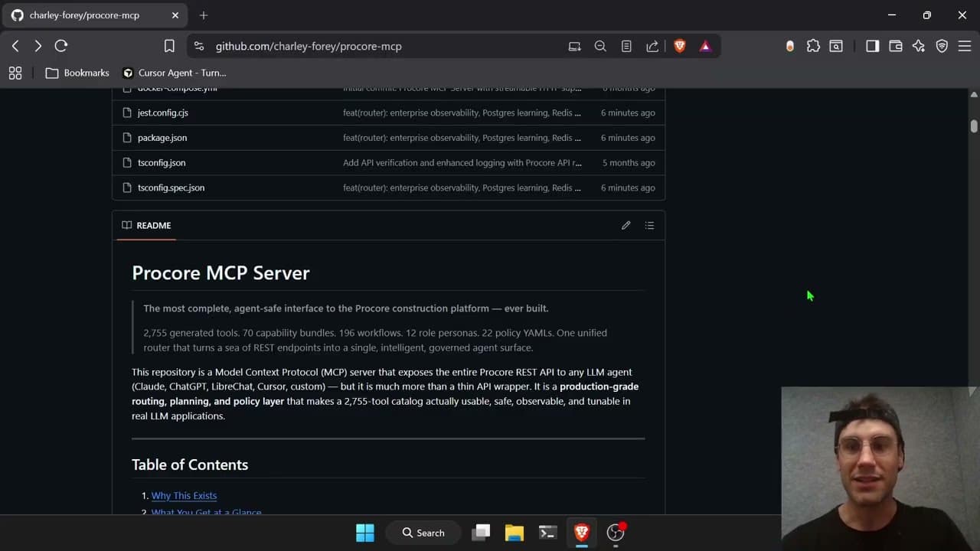Click the Table of Contents heading

coord(190,465)
